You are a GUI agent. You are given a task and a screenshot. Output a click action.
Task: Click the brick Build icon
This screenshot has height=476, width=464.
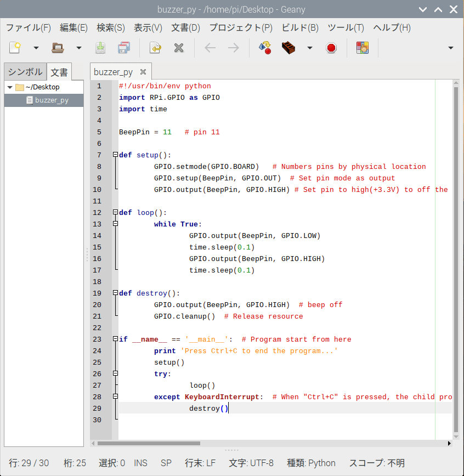coord(289,48)
